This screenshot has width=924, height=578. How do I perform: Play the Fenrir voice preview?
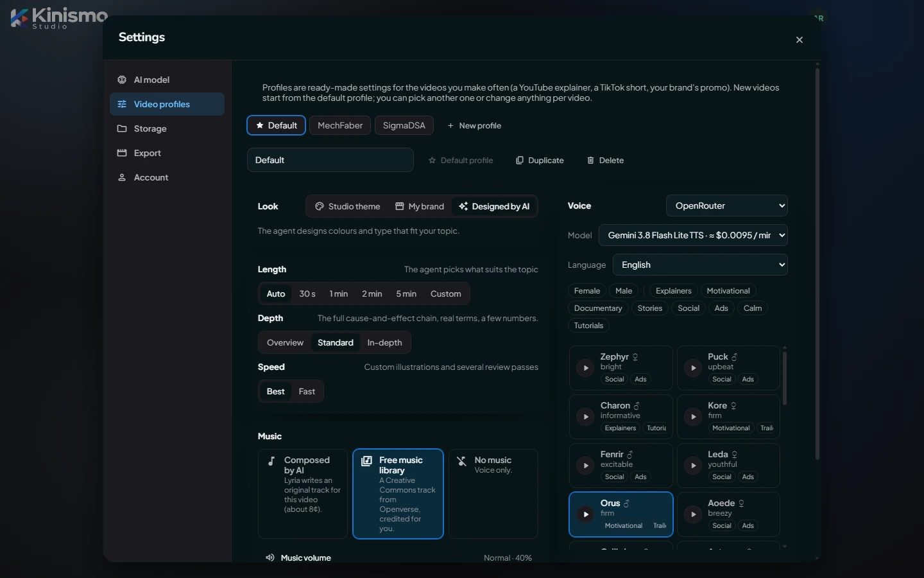click(x=585, y=466)
